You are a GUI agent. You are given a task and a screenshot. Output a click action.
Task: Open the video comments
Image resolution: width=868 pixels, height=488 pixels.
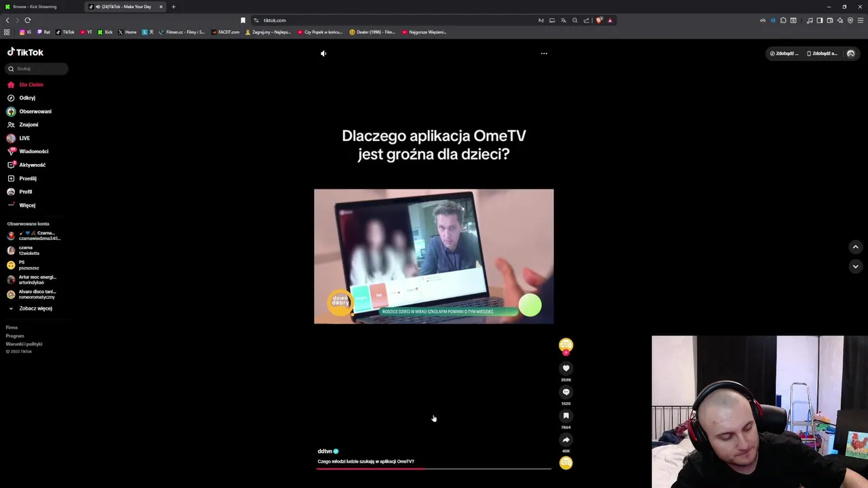click(x=566, y=392)
